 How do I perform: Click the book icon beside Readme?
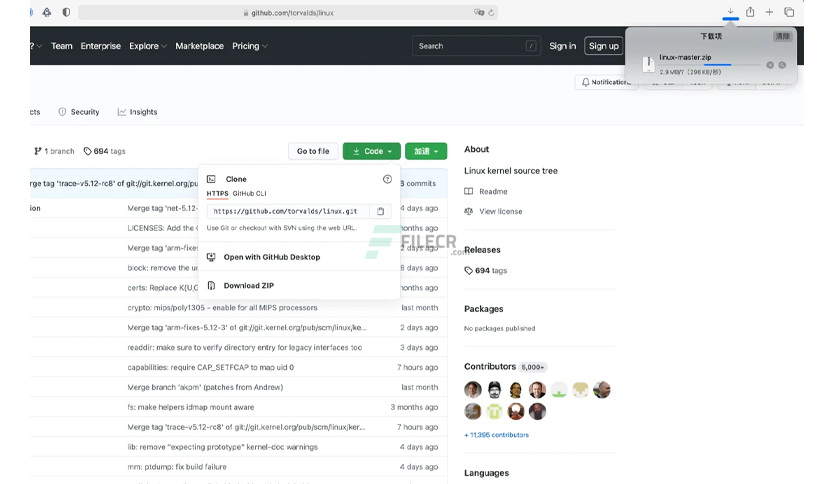click(x=468, y=191)
